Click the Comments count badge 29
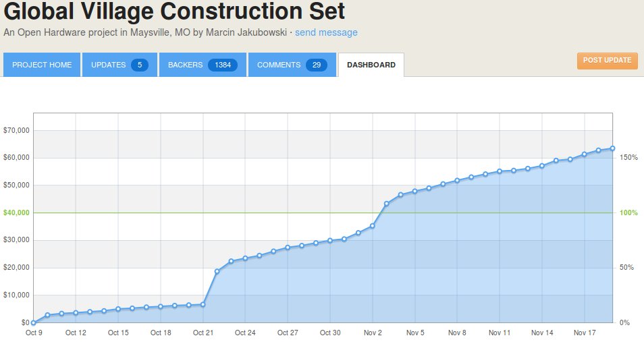 pyautogui.click(x=316, y=65)
